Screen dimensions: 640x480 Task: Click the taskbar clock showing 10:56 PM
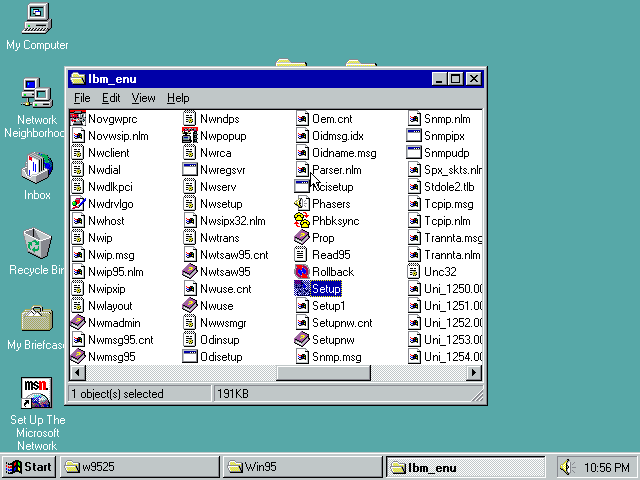[x=607, y=467]
